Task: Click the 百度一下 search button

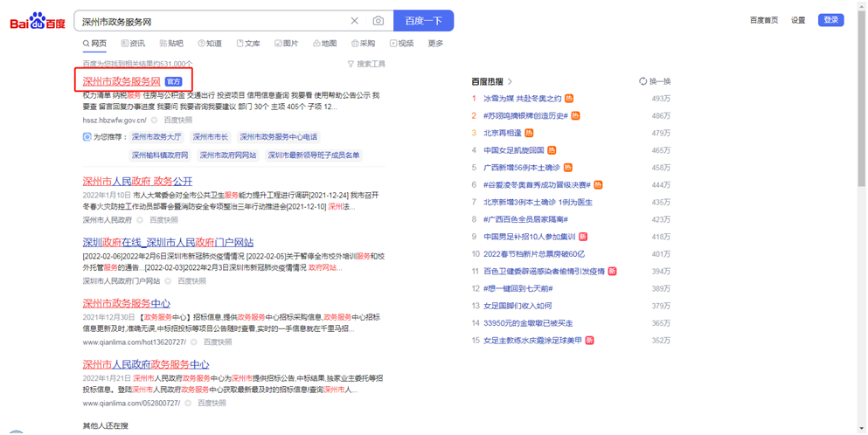Action: (x=423, y=21)
